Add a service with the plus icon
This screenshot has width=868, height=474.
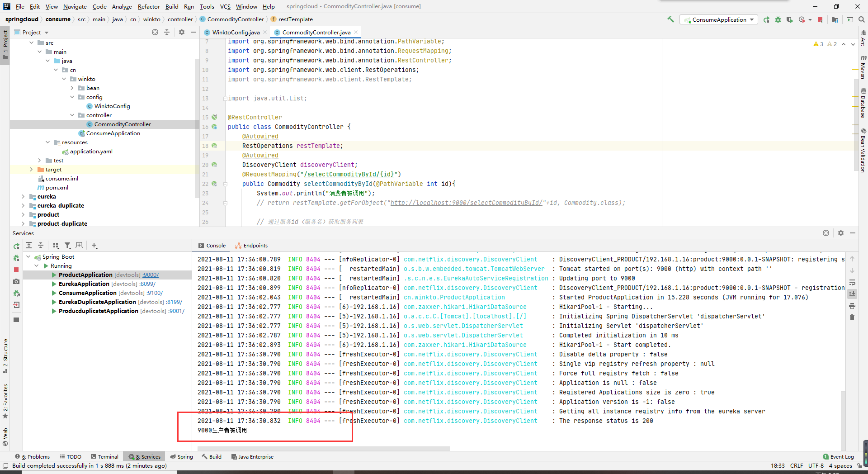[x=94, y=246]
